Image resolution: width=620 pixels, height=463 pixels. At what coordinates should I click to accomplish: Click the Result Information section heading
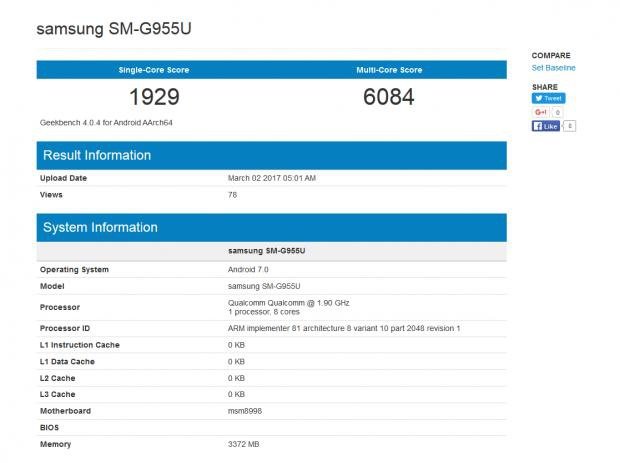tap(97, 155)
